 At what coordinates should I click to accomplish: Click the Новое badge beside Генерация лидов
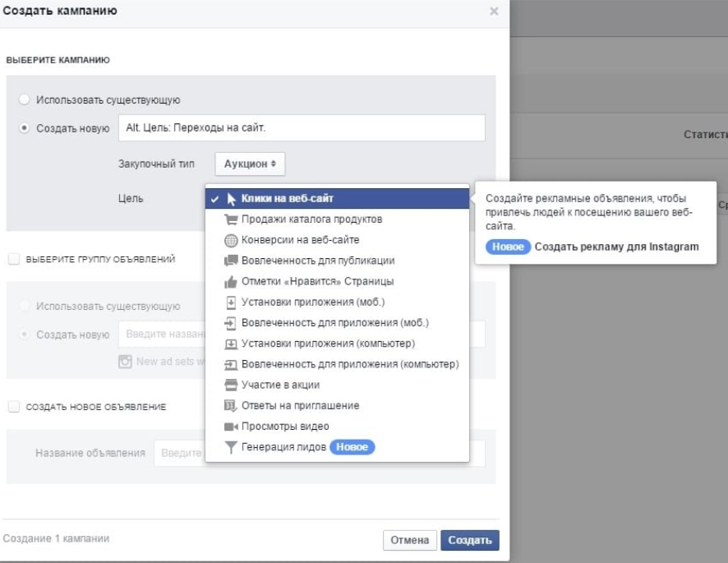352,447
